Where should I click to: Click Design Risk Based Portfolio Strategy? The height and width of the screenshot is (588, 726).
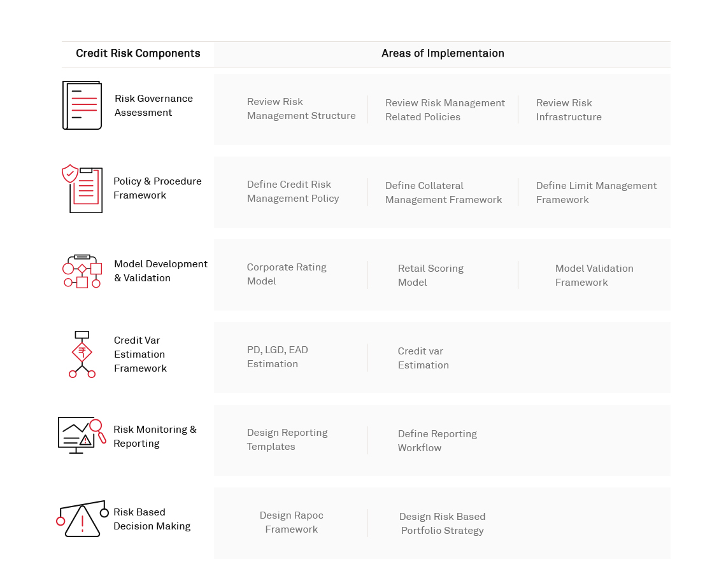443,524
